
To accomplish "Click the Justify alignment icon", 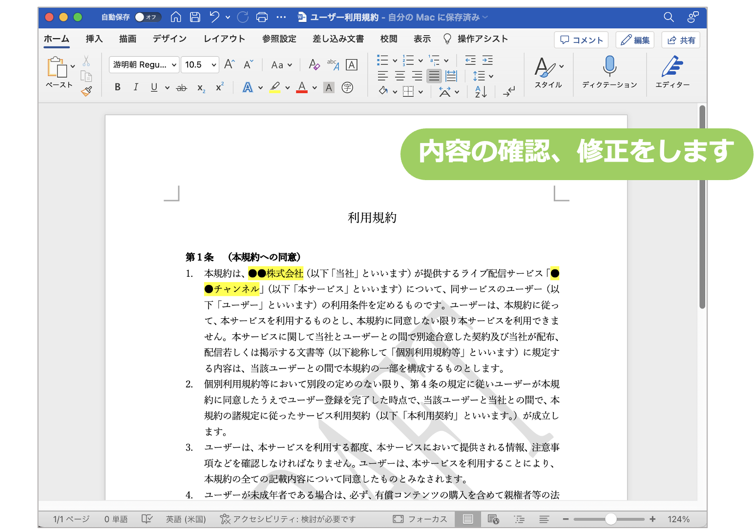I will point(434,76).
